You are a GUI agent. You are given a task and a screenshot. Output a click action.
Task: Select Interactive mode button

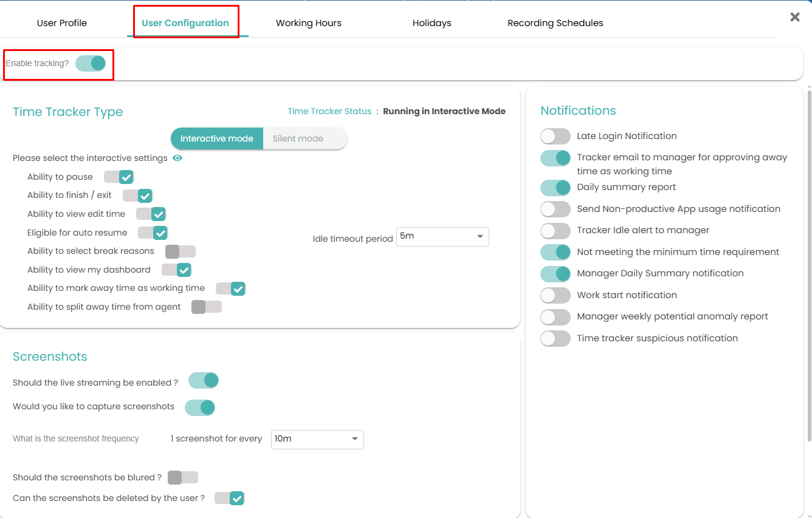[x=217, y=138]
